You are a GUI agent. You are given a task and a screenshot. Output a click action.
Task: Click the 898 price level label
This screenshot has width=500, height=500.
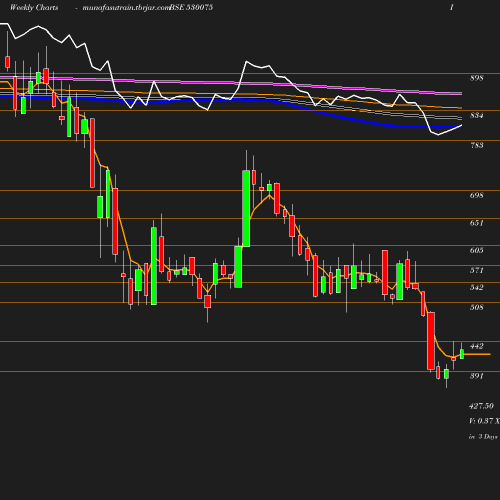click(x=477, y=78)
